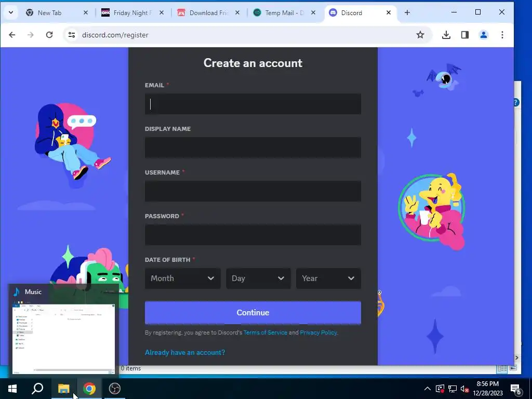This screenshot has height=399, width=532.
Task: Show hidden system tray icons
Action: pyautogui.click(x=428, y=389)
